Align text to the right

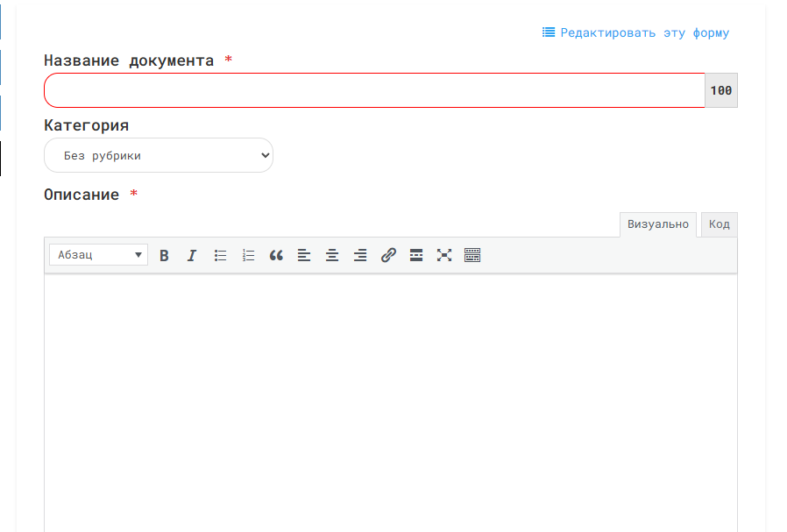pyautogui.click(x=360, y=256)
